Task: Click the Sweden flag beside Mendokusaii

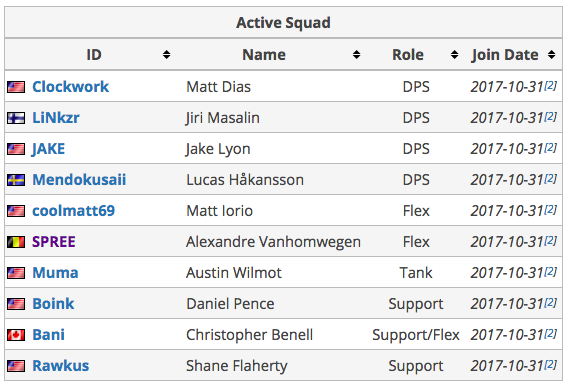Action: [16, 180]
